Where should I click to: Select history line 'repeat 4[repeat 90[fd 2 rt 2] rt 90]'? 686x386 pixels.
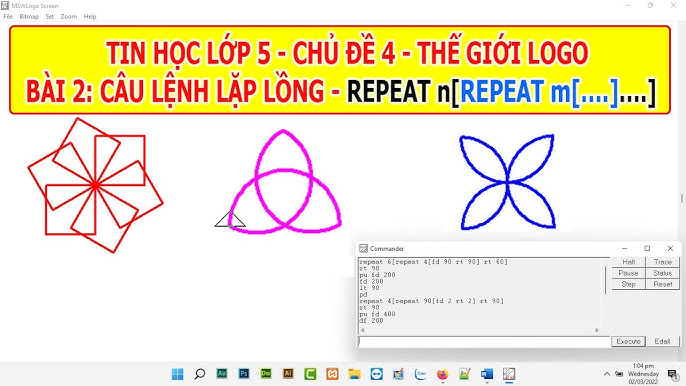coord(431,301)
